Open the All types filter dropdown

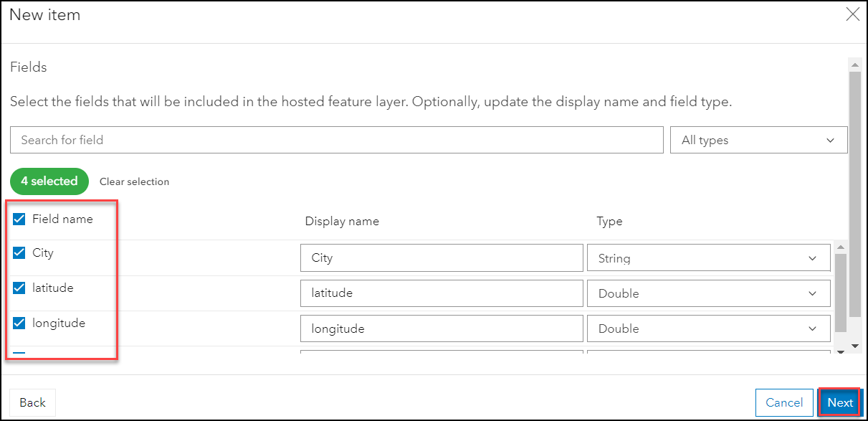tap(758, 140)
